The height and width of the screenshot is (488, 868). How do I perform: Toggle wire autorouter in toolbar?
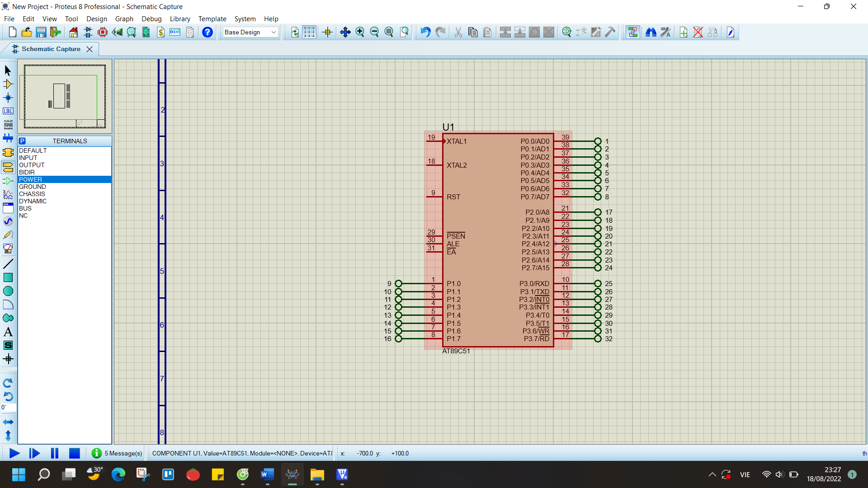point(632,32)
